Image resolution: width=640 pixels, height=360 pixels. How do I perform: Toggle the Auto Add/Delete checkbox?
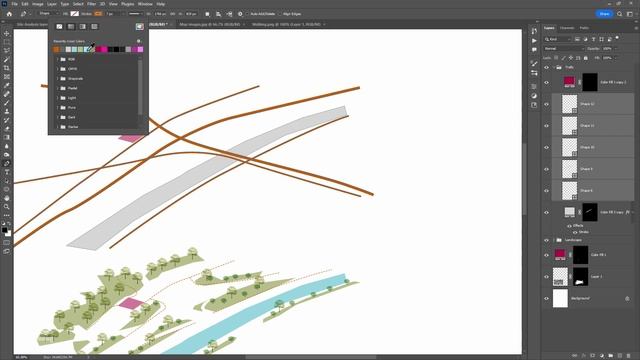coord(247,14)
